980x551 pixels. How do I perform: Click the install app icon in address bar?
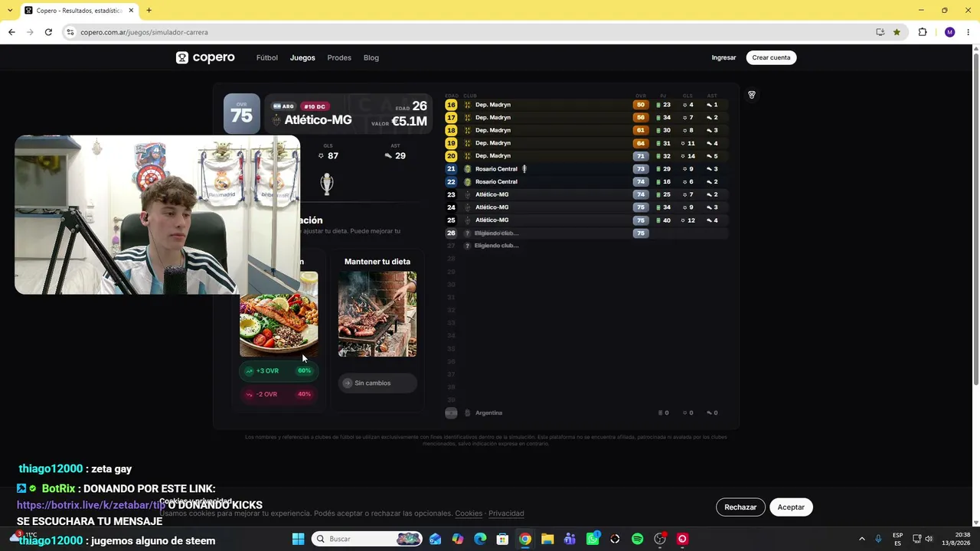[880, 32]
